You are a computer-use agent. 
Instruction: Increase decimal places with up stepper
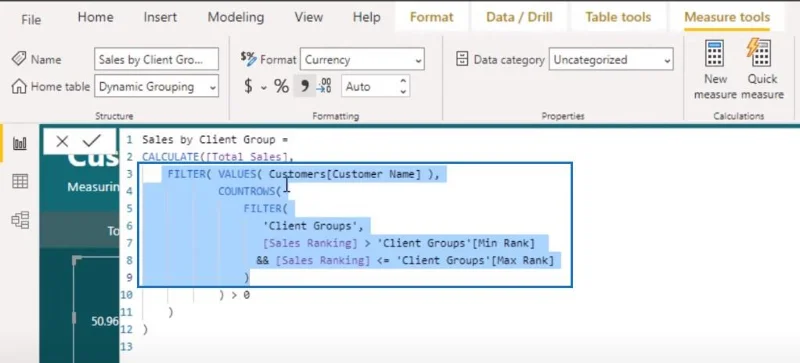point(403,82)
